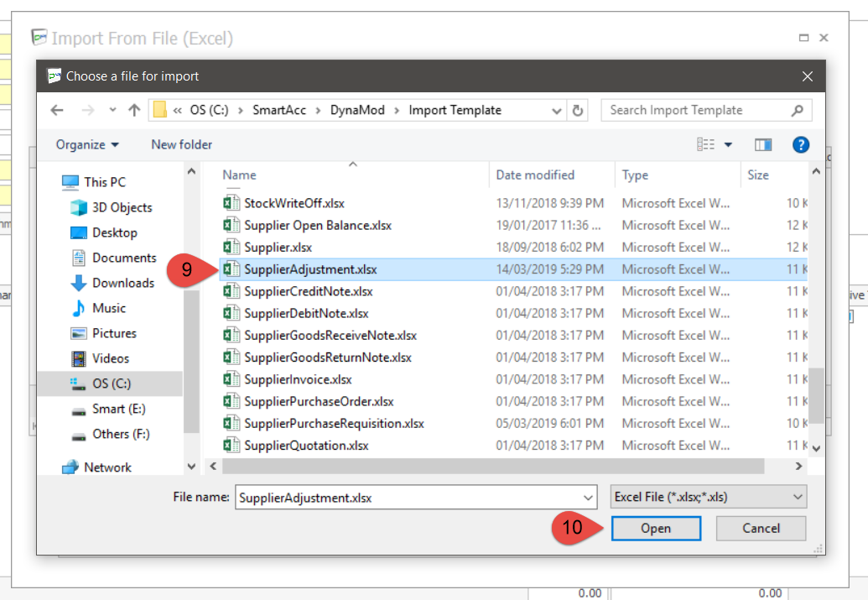This screenshot has width=868, height=600.
Task: Open the blue Help icon
Action: click(x=800, y=144)
